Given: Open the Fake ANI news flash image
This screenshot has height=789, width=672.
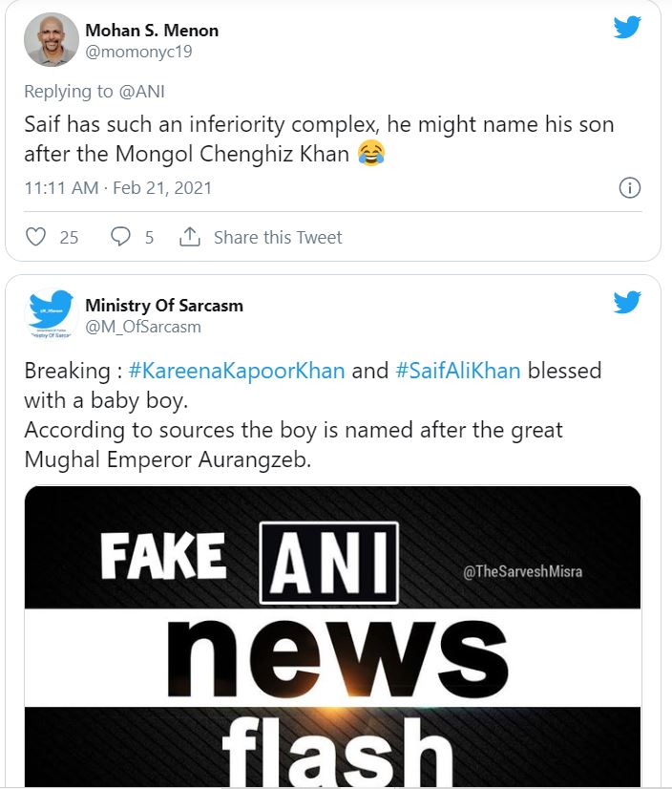Looking at the screenshot, I should coord(332,636).
